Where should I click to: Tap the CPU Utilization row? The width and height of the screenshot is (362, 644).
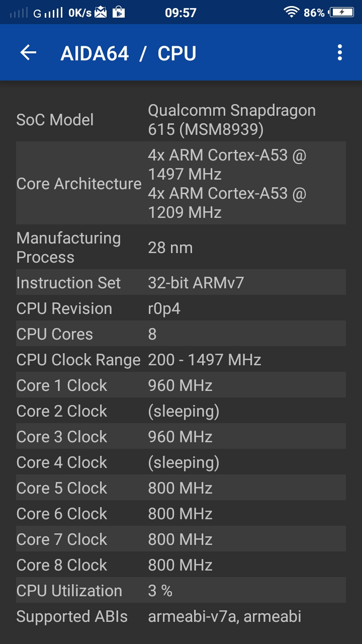[181, 591]
